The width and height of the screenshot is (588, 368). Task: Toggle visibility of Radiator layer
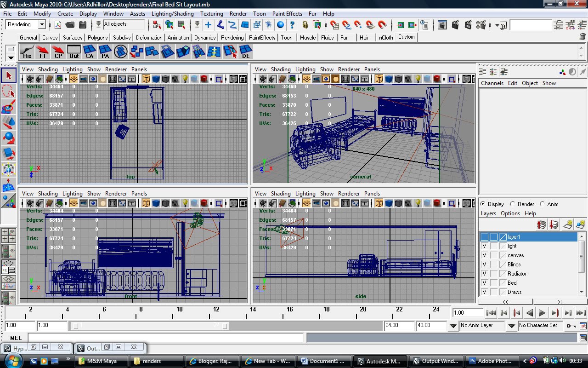coord(484,274)
